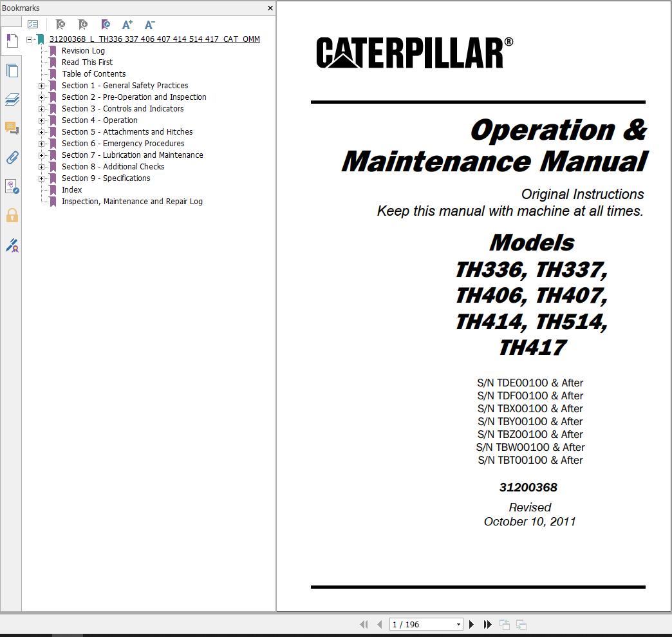The image size is (672, 637).
Task: Go to Section 3 - Controls and Indicators
Action: 122,108
